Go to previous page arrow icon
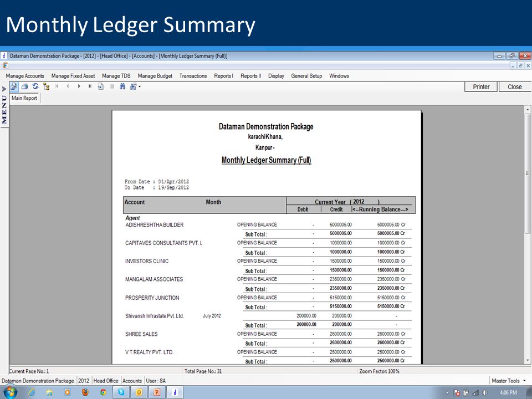Viewport: 532px width, 399px height. (68, 86)
